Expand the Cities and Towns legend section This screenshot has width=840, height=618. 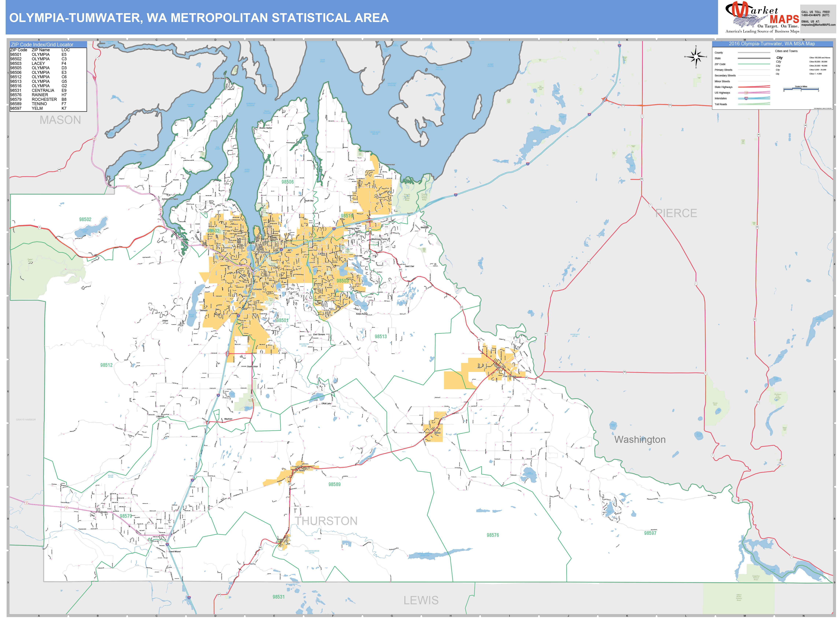click(x=787, y=51)
